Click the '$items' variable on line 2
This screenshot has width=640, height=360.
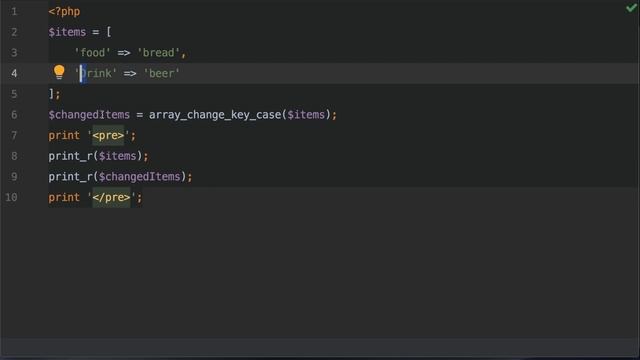coord(67,32)
